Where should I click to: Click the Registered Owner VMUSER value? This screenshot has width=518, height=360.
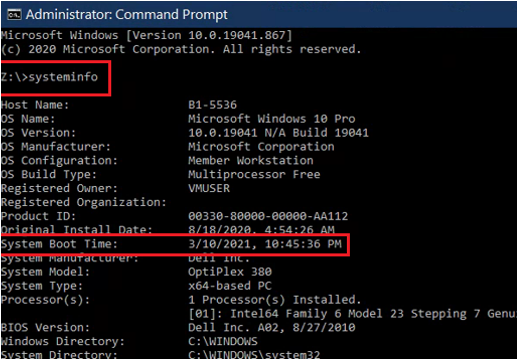209,188
